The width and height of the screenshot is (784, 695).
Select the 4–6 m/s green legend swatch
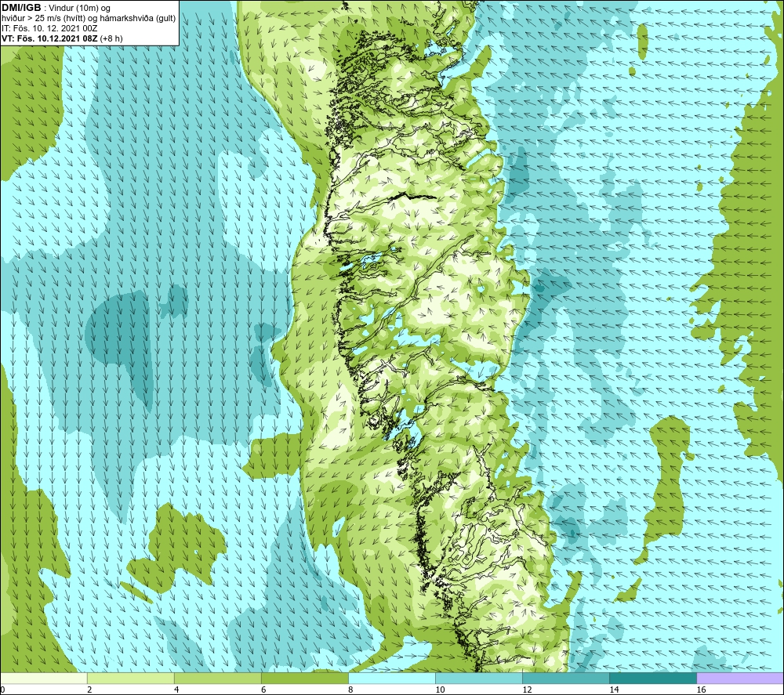point(217,679)
